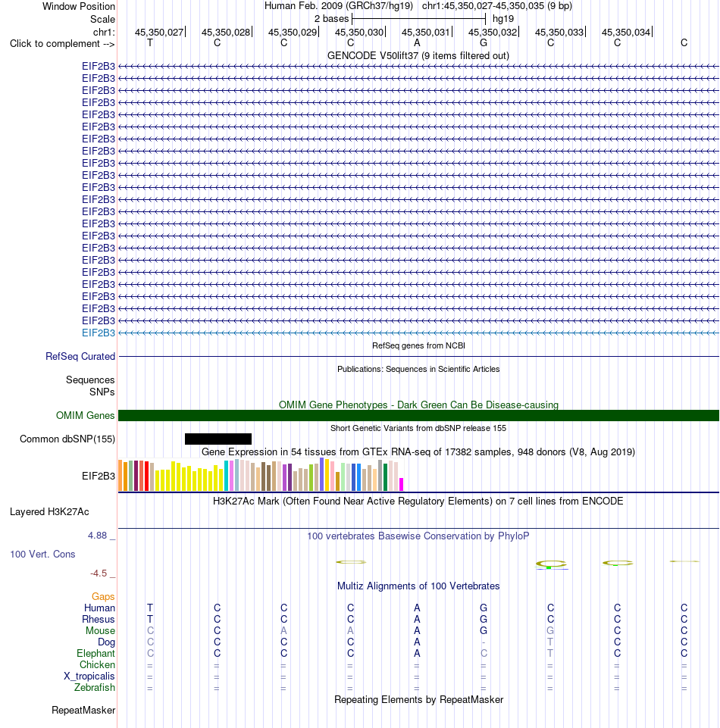Click the RefSeq Curated track label
Screen dimensions: 720x728
pyautogui.click(x=80, y=356)
